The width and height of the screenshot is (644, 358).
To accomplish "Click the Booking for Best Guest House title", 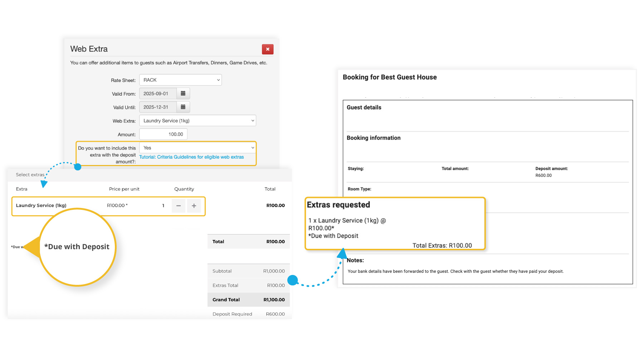I will [x=390, y=77].
